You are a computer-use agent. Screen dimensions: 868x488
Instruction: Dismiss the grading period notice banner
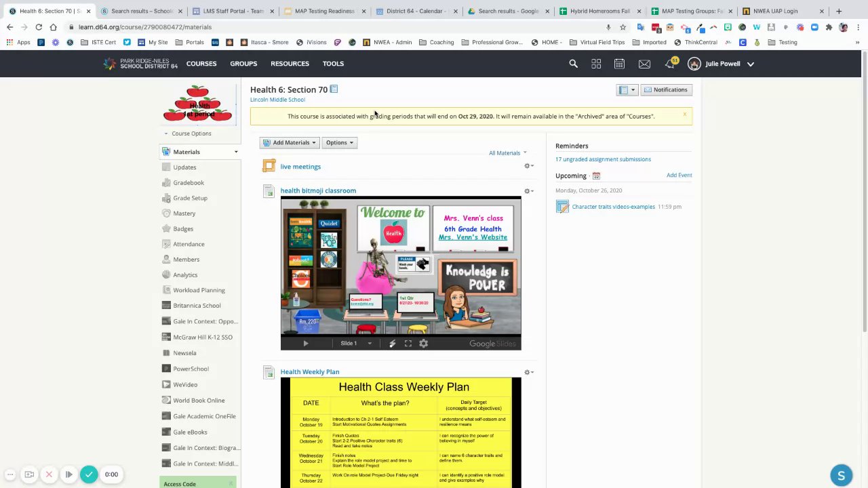point(685,114)
